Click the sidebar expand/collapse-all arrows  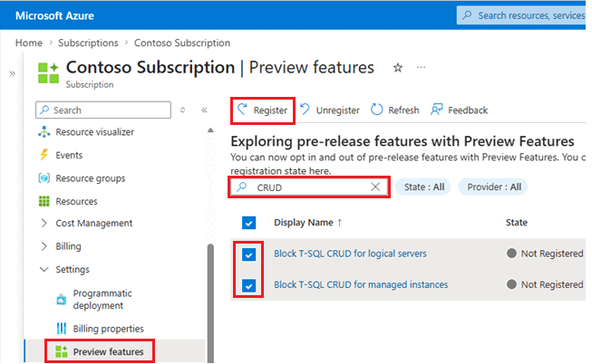coord(183,110)
